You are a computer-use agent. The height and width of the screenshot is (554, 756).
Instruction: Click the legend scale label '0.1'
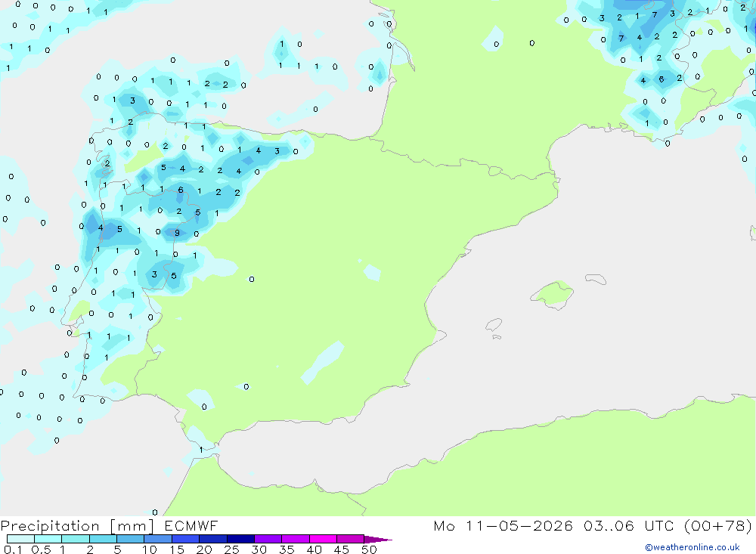pos(13,549)
